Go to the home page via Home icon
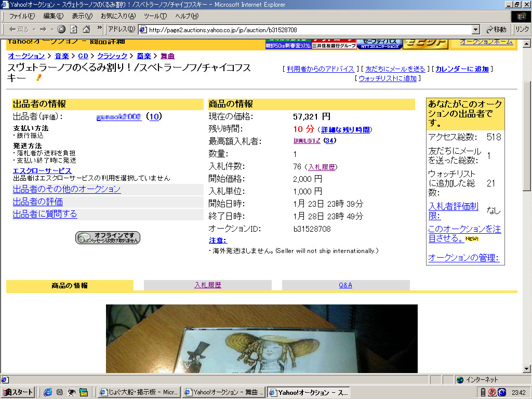This screenshot has height=399, width=532. [x=86, y=30]
